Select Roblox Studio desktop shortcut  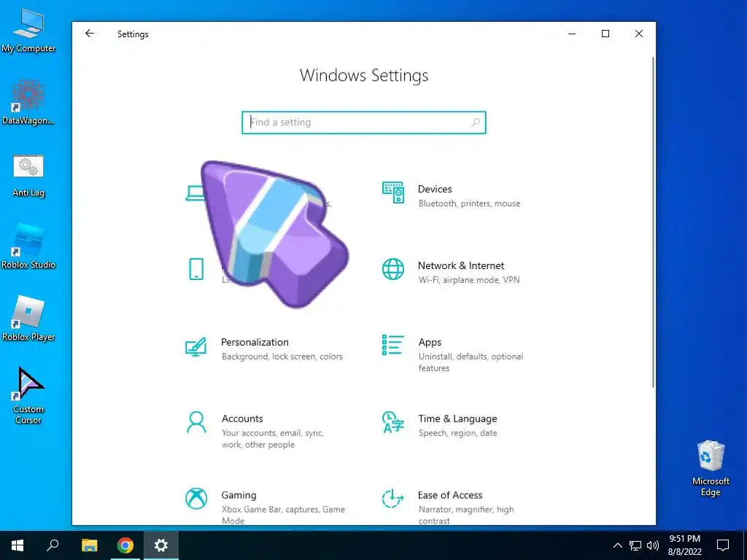click(x=28, y=246)
